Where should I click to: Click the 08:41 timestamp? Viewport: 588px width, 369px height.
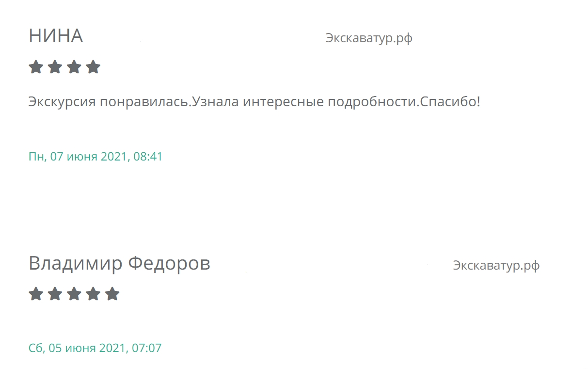148,157
